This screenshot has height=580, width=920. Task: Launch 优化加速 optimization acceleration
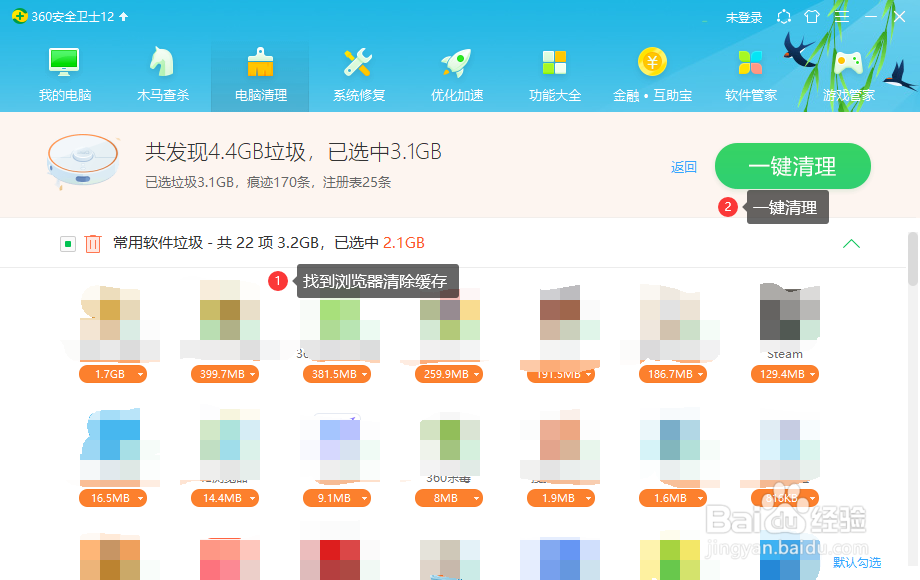click(456, 70)
